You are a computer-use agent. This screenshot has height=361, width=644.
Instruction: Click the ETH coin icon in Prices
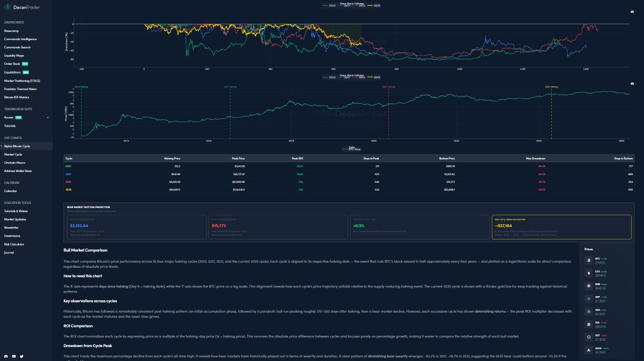coord(590,272)
